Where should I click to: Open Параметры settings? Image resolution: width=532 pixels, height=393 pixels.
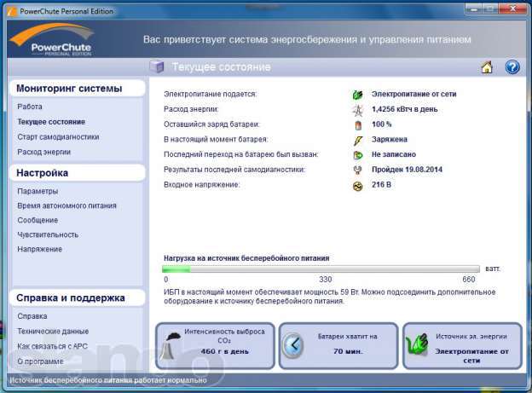(x=38, y=191)
